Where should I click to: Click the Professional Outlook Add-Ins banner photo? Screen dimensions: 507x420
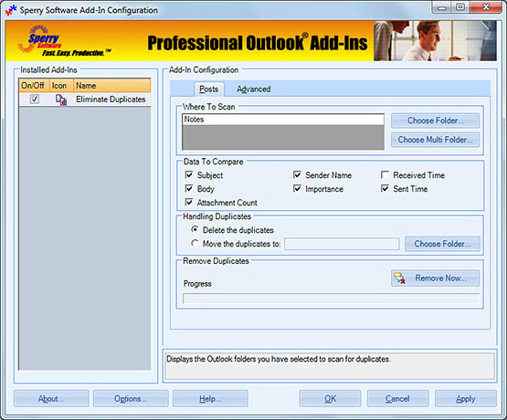(435, 41)
